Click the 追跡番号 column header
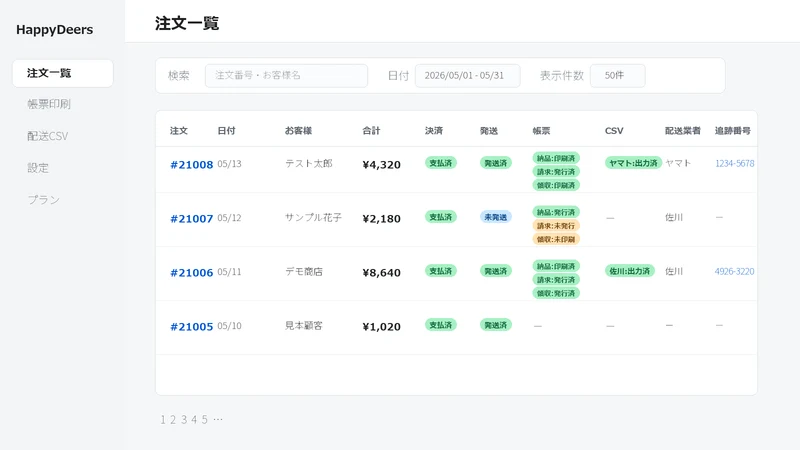Viewport: 800px width, 450px height. click(733, 131)
